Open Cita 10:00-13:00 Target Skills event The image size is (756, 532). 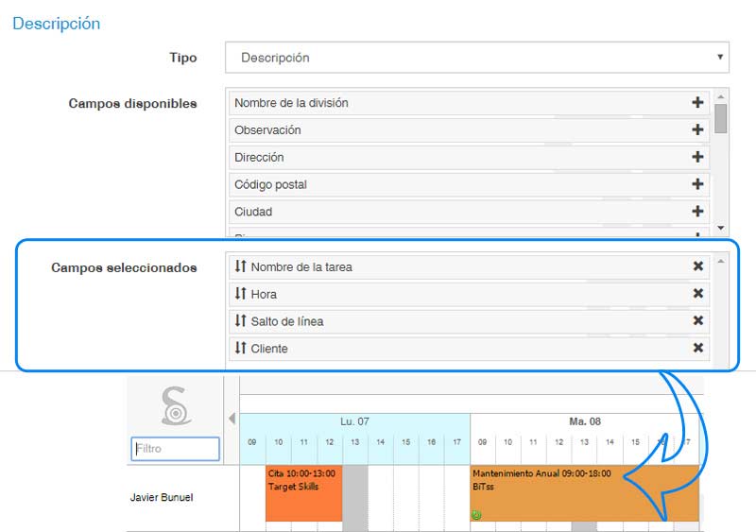tap(303, 493)
